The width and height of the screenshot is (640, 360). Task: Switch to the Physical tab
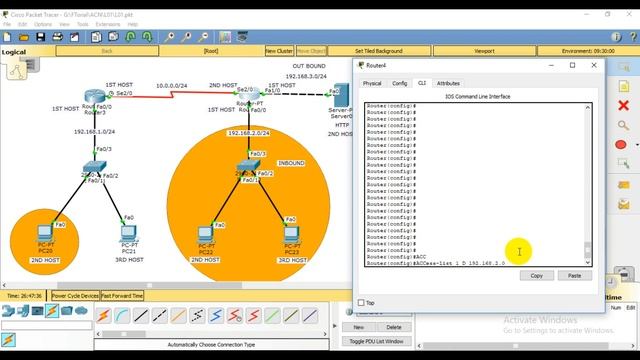tap(372, 83)
